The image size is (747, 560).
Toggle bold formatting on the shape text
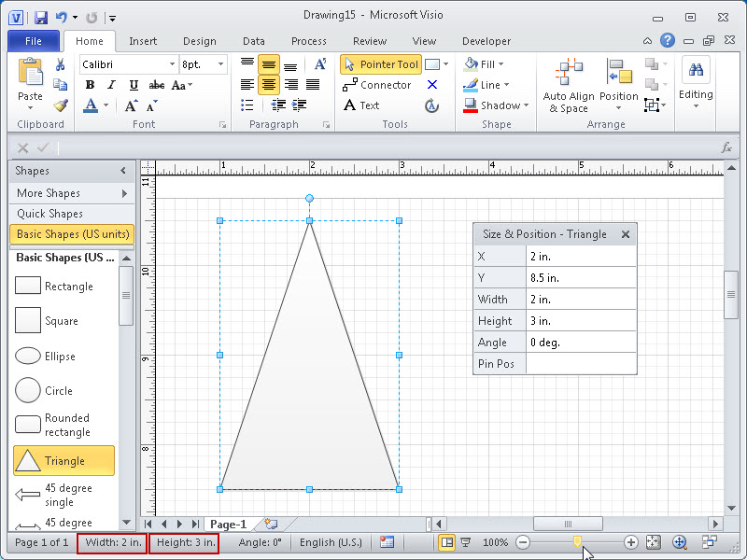pyautogui.click(x=90, y=85)
